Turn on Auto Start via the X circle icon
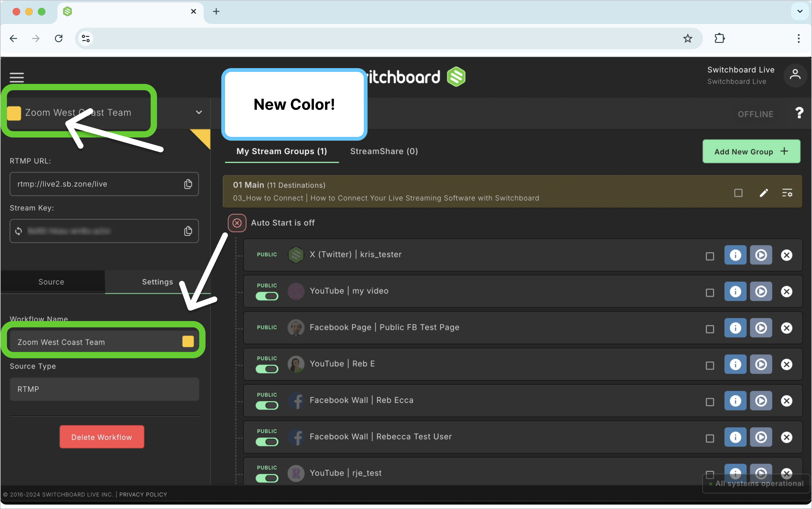The image size is (812, 509). (x=237, y=223)
